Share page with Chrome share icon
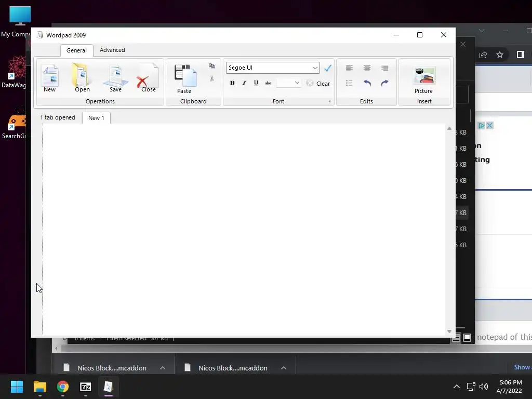Image resolution: width=532 pixels, height=399 pixels. pos(484,55)
